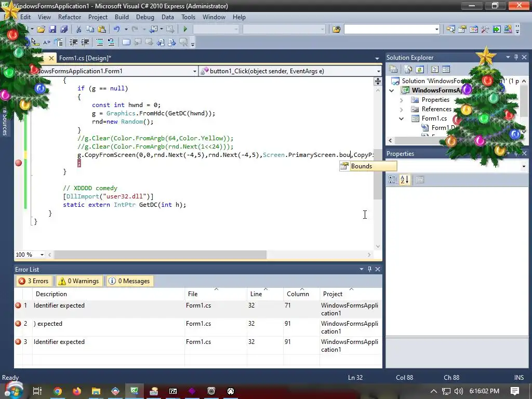Open the Debug menu

click(145, 17)
